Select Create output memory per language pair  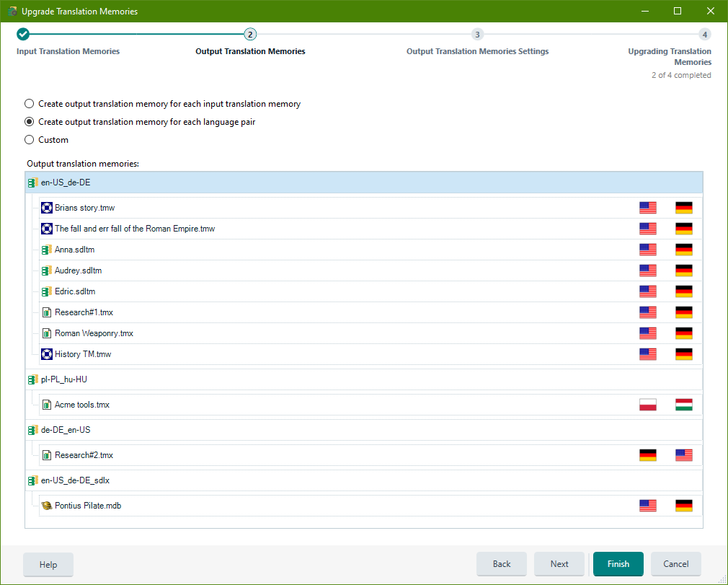point(29,121)
